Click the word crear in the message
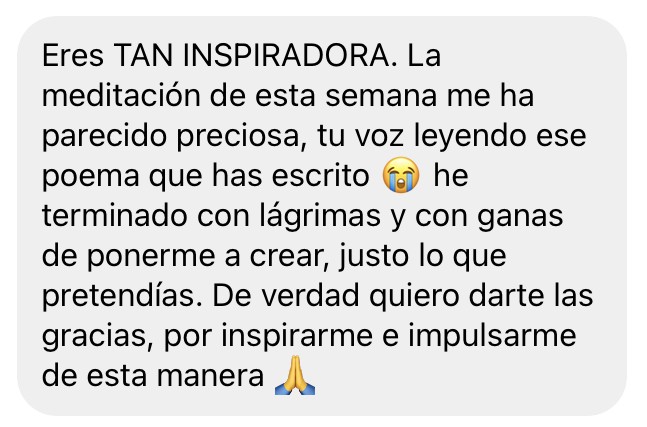 coord(289,257)
